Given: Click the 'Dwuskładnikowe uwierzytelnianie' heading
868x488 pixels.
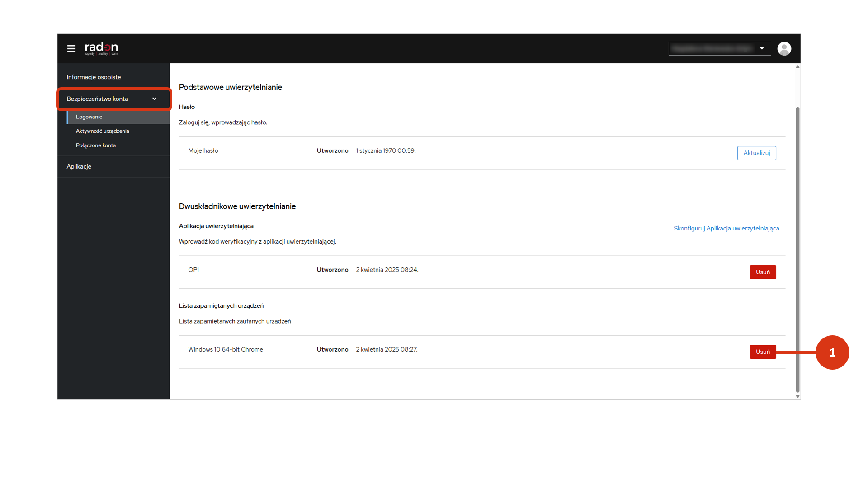Looking at the screenshot, I should [x=237, y=206].
